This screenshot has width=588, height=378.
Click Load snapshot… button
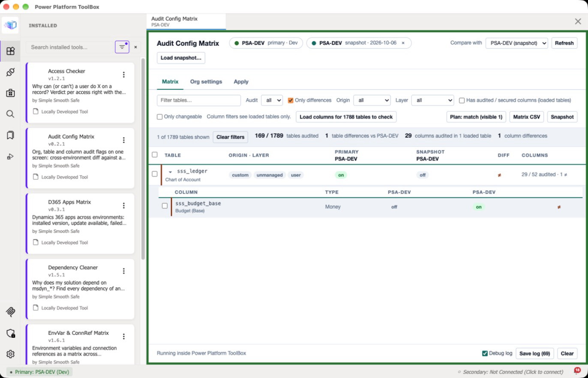[x=181, y=58]
